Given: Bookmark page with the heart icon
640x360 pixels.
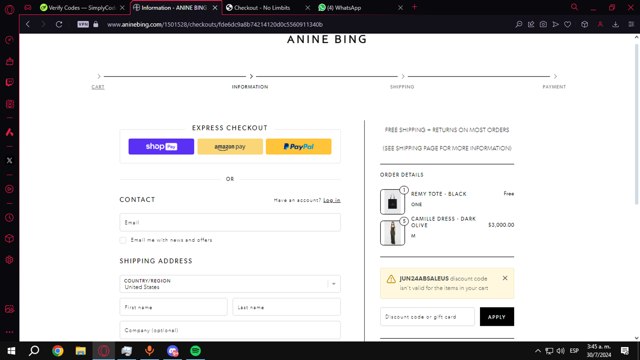Looking at the screenshot, I should click(568, 24).
